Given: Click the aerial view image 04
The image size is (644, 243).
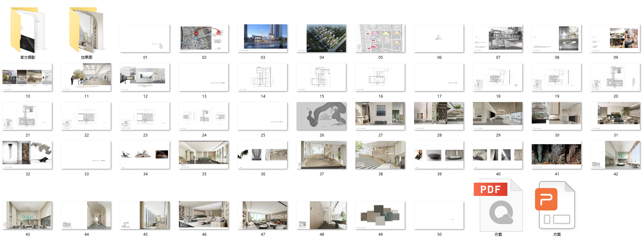Looking at the screenshot, I should coord(322,38).
